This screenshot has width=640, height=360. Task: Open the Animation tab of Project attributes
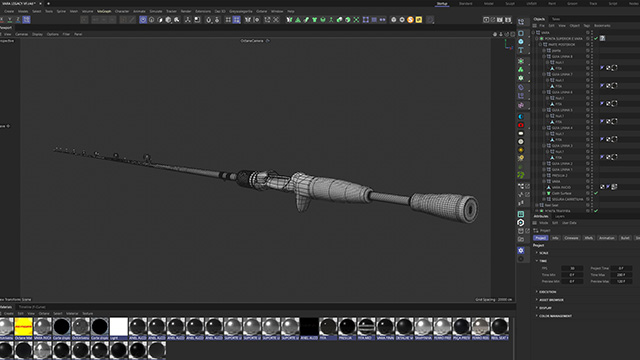pos(607,238)
